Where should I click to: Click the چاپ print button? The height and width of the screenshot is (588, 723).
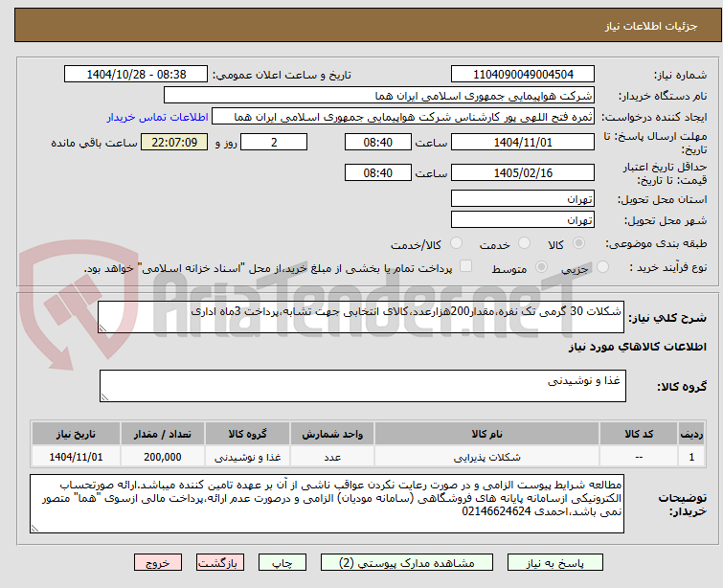click(282, 563)
